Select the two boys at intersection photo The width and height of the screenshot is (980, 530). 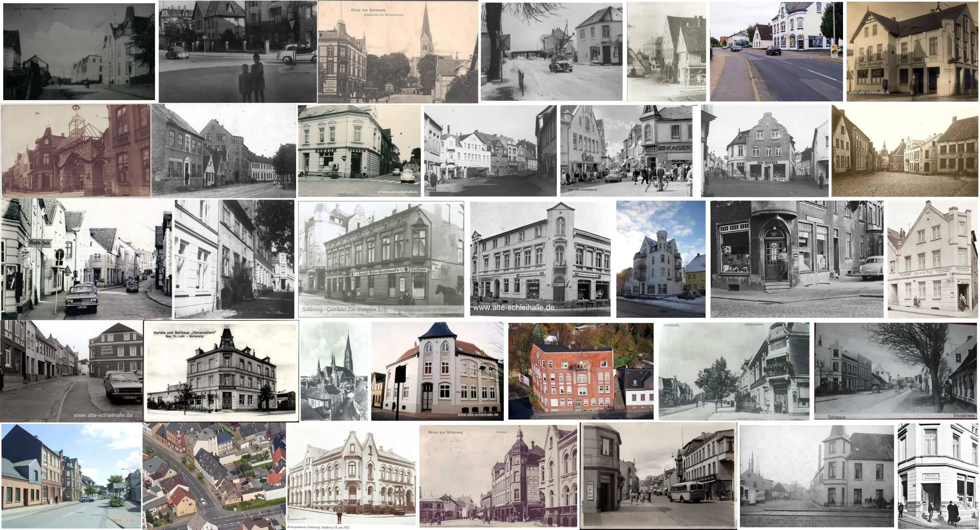pos(238,51)
